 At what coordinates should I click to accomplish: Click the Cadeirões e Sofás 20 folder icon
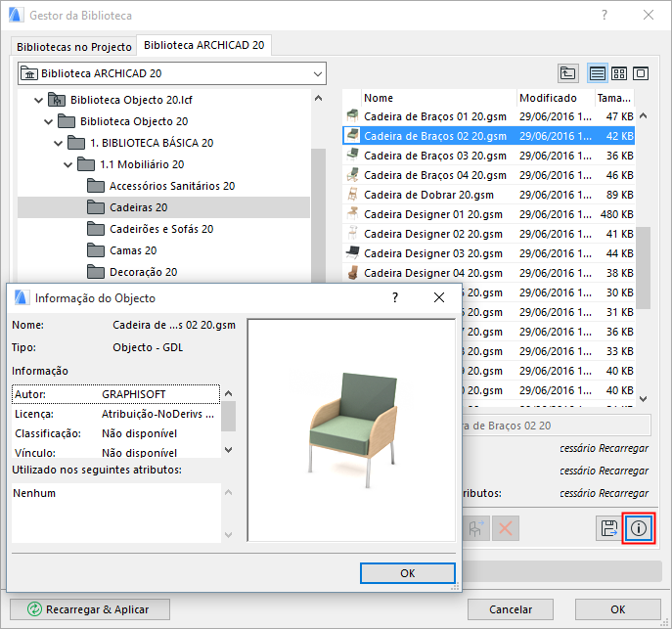pos(96,229)
